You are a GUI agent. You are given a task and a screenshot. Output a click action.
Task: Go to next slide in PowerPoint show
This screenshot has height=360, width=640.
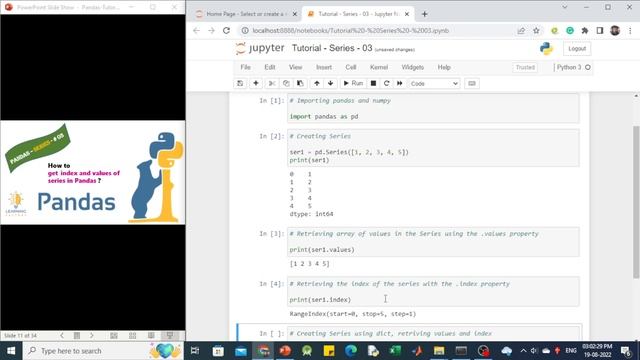(91, 336)
